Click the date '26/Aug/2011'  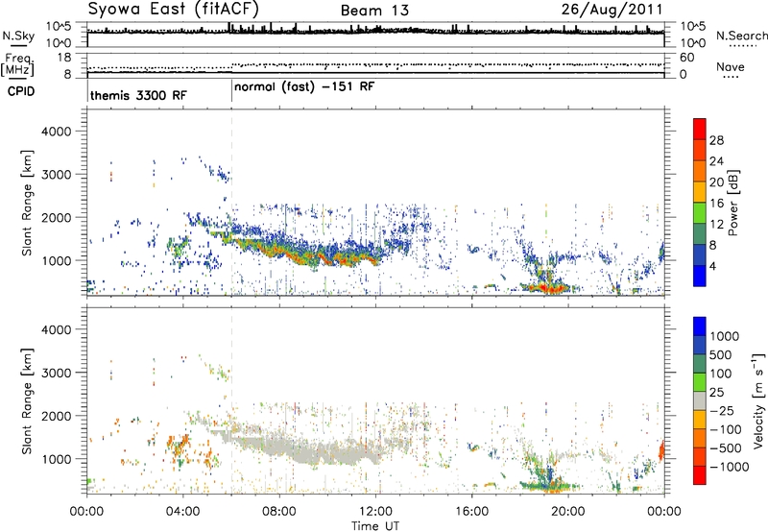tap(612, 10)
